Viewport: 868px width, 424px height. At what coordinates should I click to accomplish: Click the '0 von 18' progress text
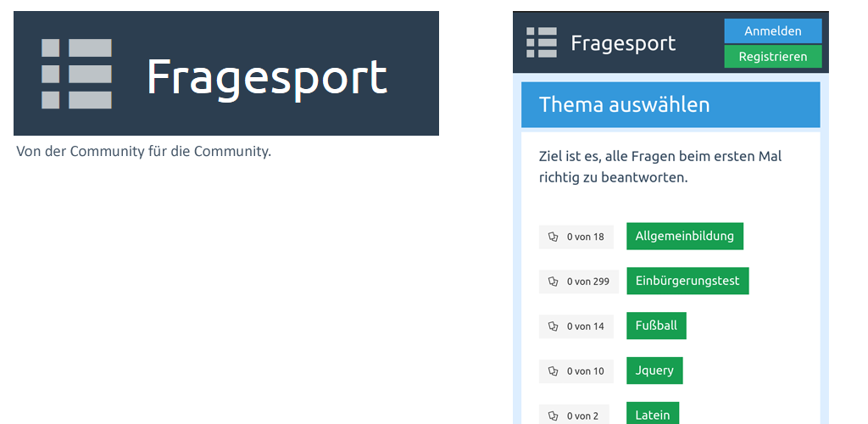tap(585, 237)
